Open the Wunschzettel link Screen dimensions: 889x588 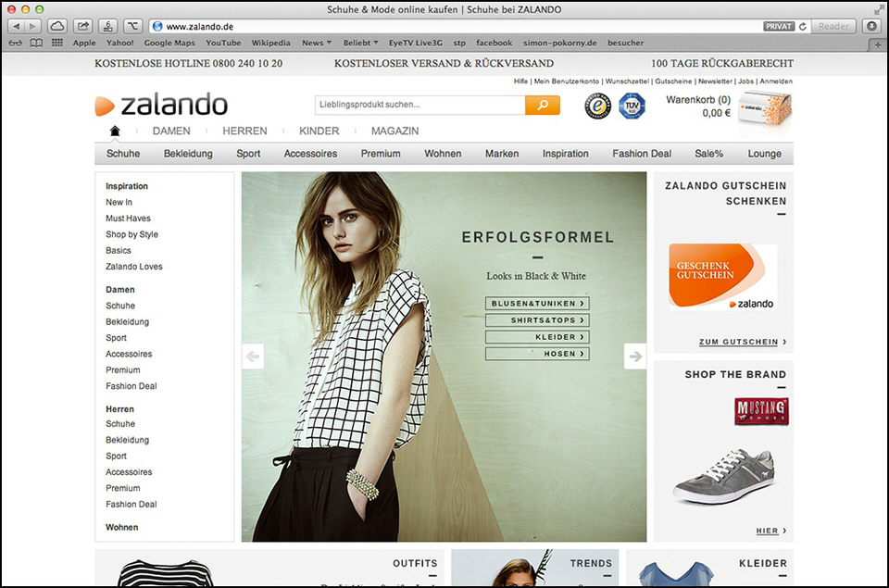point(627,81)
